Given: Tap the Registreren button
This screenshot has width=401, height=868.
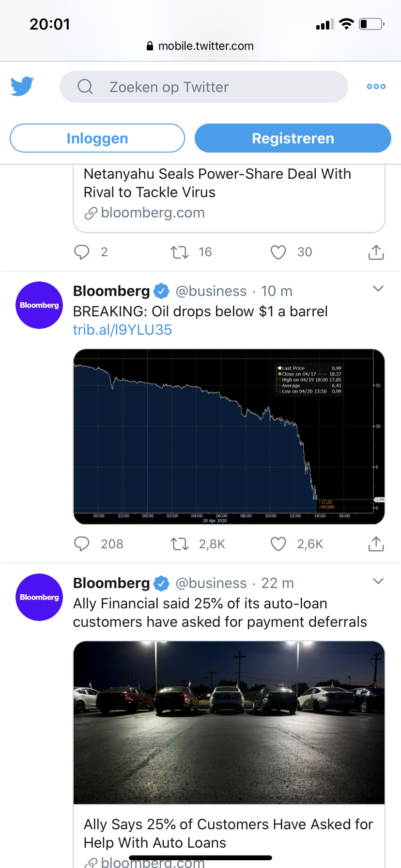Looking at the screenshot, I should pos(293,138).
